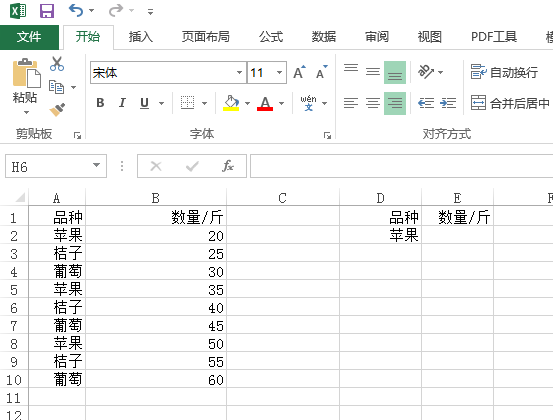Select cell E2 next to 苹果
This screenshot has width=553, height=420.
[x=457, y=235]
